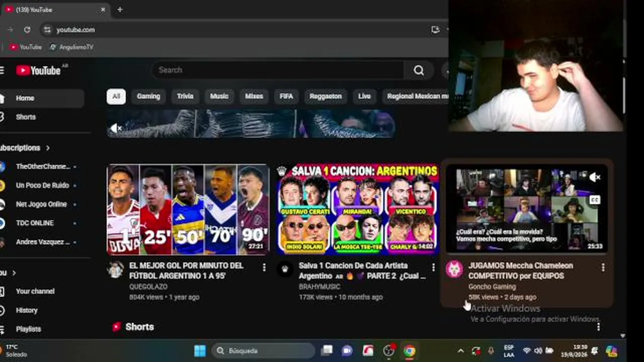
Task: Select the Reggaeton filter chip
Action: [x=326, y=97]
